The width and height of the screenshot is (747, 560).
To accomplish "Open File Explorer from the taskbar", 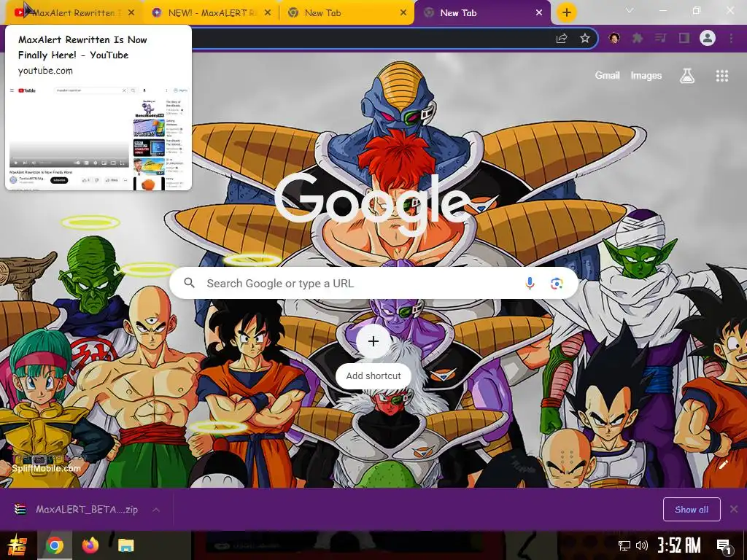I will coord(125,545).
